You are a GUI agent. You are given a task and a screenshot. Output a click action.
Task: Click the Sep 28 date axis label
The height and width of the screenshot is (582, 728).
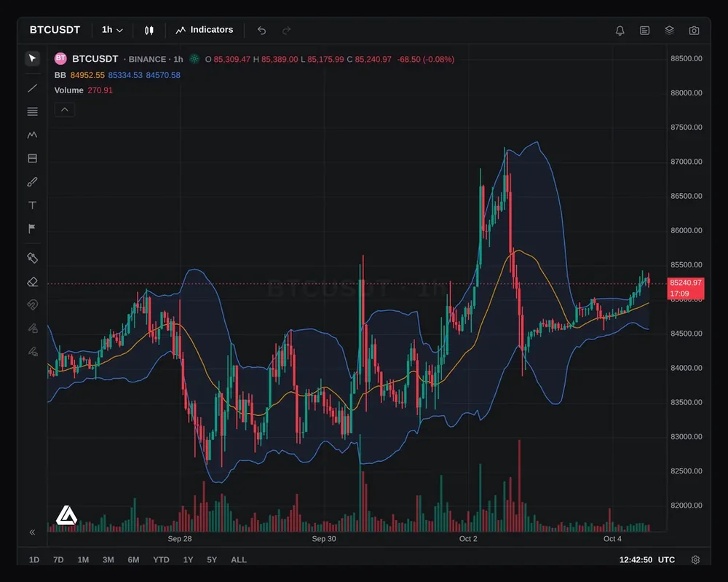click(x=180, y=539)
